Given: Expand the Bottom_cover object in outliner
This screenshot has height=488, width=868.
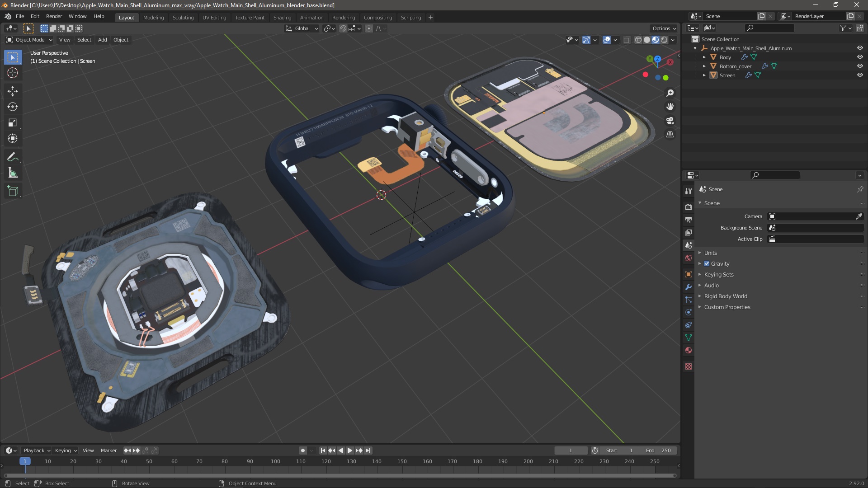Looking at the screenshot, I should coord(704,66).
